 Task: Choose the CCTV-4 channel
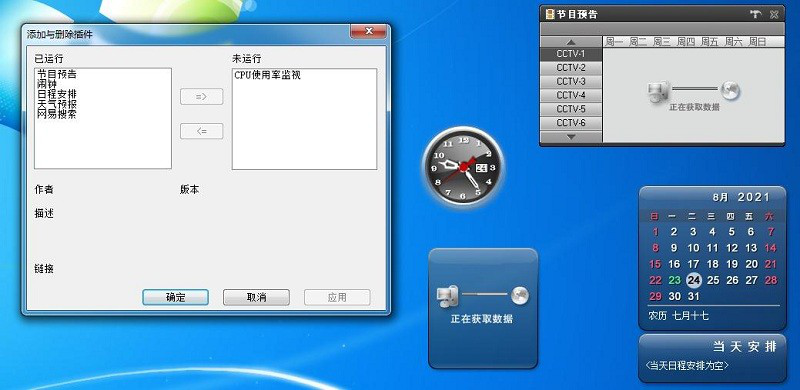[571, 95]
